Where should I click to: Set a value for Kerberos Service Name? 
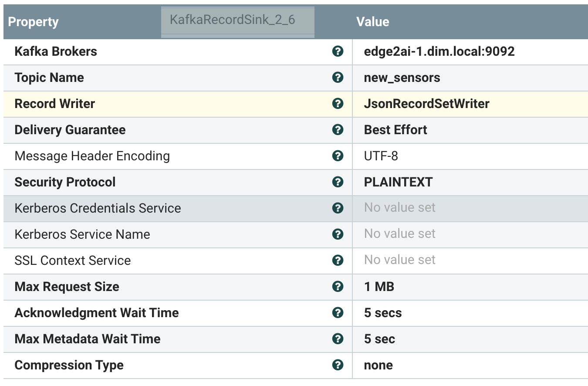click(399, 234)
